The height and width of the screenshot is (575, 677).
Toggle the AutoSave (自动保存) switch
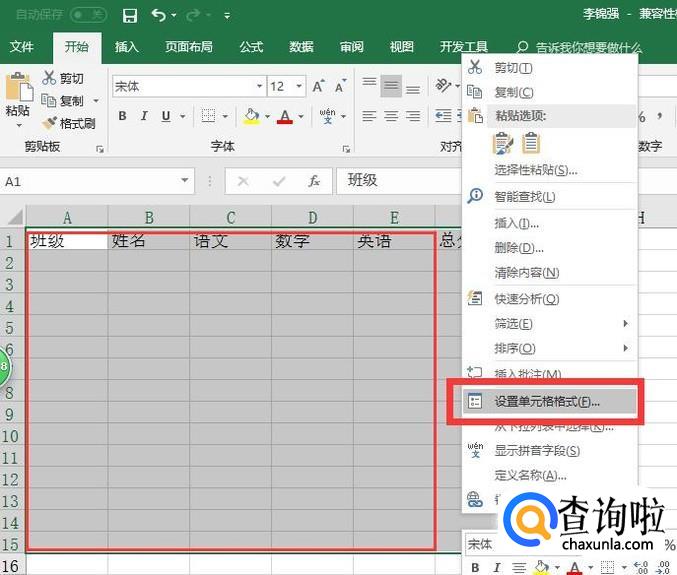click(87, 15)
